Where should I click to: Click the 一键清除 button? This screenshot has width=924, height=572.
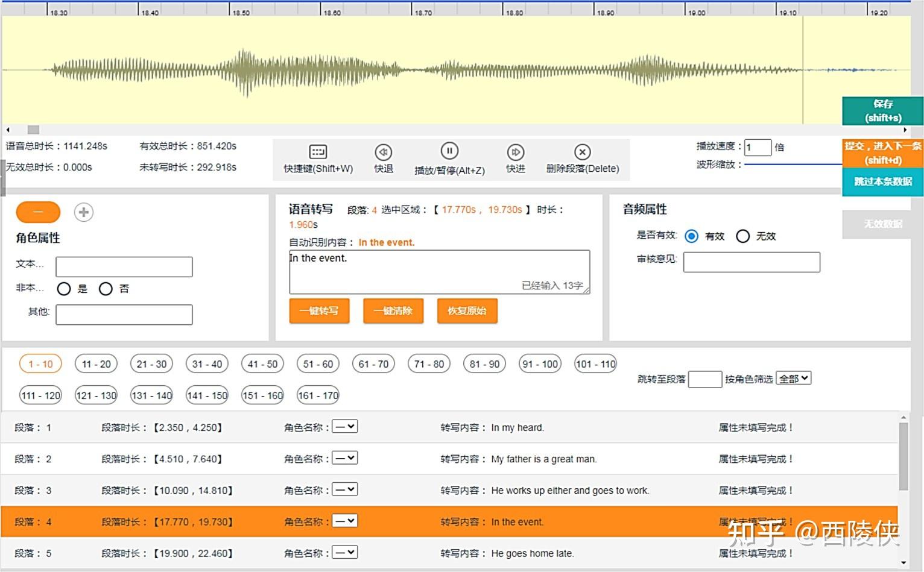pos(393,311)
